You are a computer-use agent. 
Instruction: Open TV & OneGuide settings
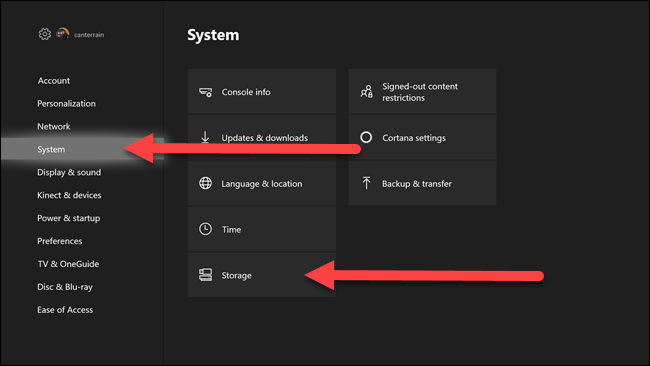(68, 264)
